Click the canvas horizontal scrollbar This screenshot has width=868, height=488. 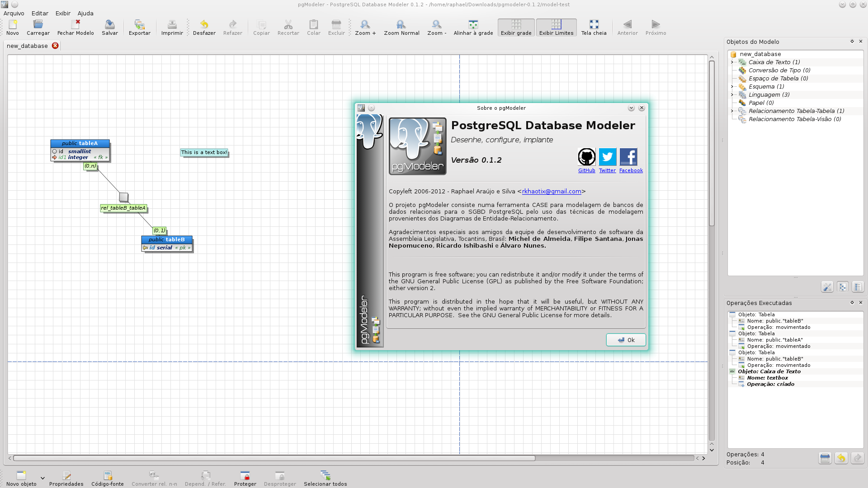click(274, 458)
